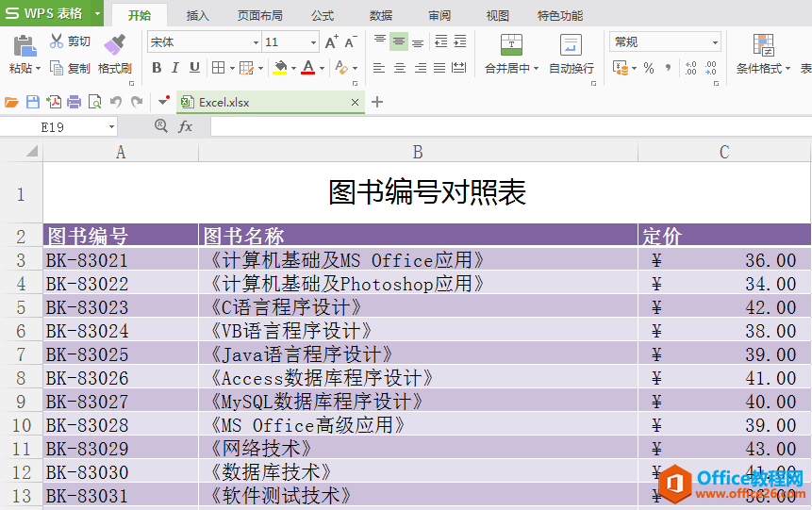This screenshot has width=812, height=510.
Task: Save the document with floppy icon
Action: point(33,102)
